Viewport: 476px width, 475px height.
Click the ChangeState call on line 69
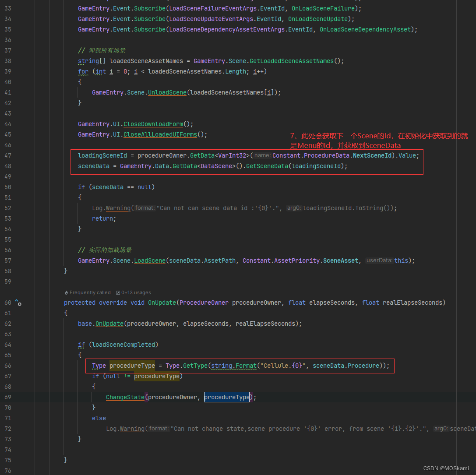coord(125,398)
